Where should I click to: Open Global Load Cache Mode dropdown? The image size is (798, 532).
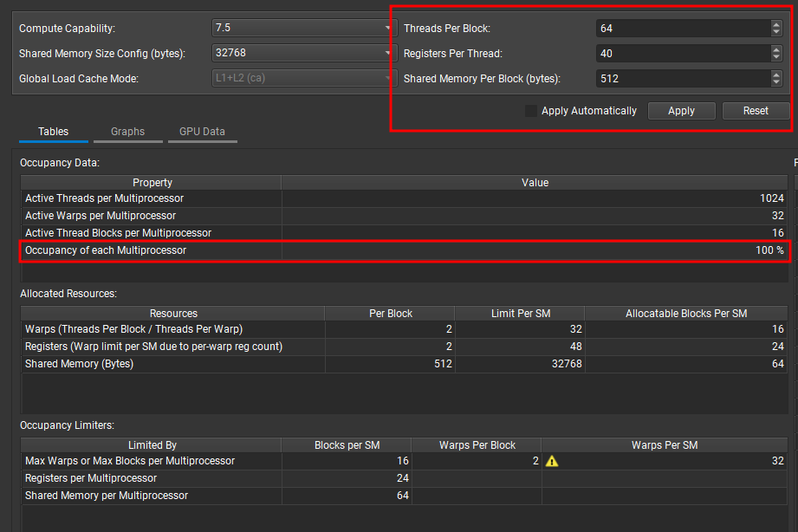coord(304,78)
